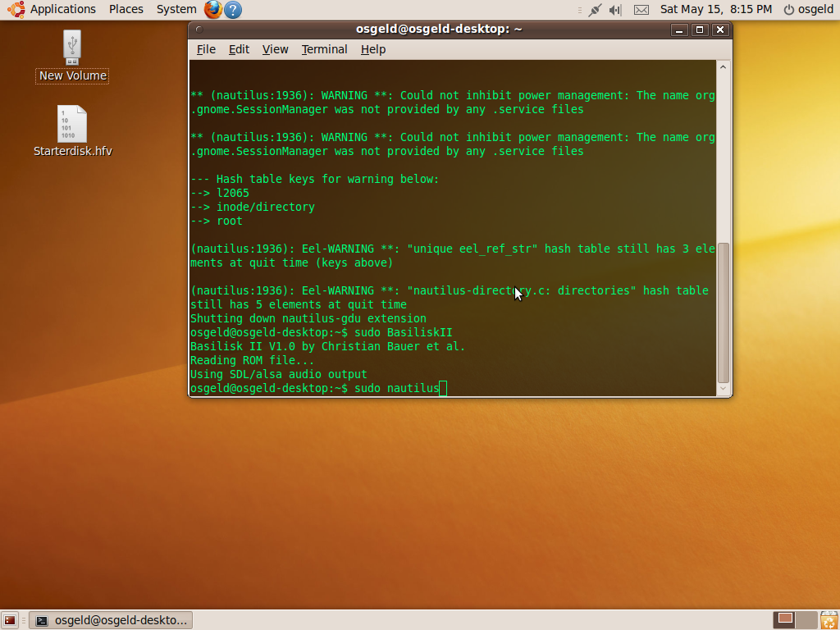Select the Starterdisk.hfv file icon
The width and height of the screenshot is (840, 630).
pyautogui.click(x=72, y=124)
